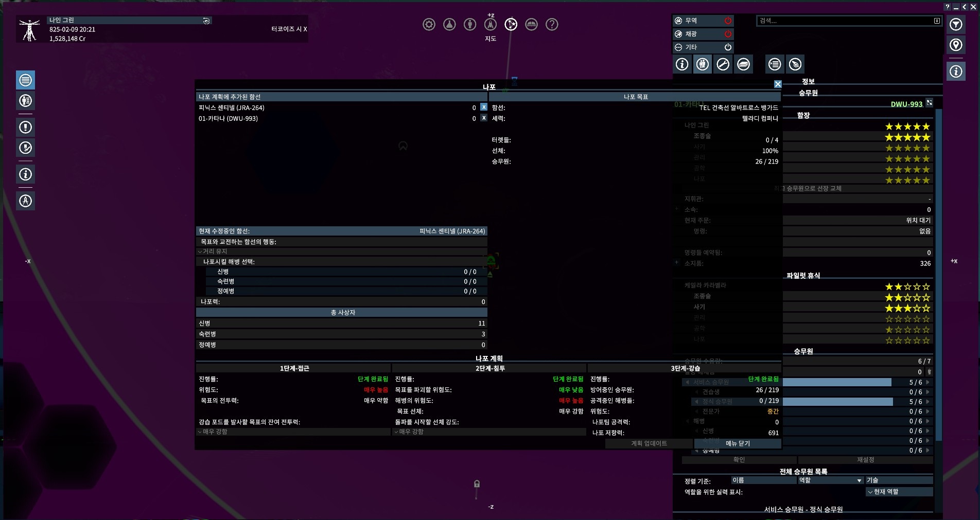Open the 현재 역할 skill display dropdown
This screenshot has height=520, width=980.
coord(899,492)
